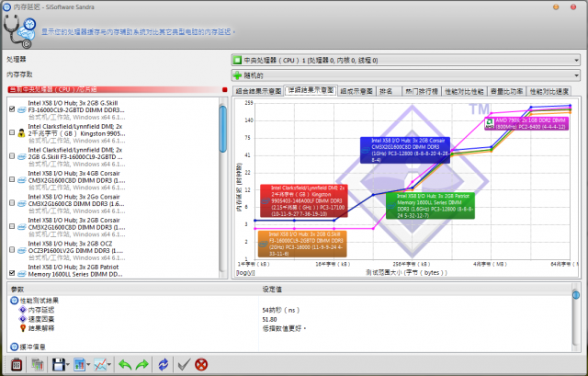588x376 pixels.
Task: Click the 結果解释 lightbulb icon
Action: coord(23,328)
